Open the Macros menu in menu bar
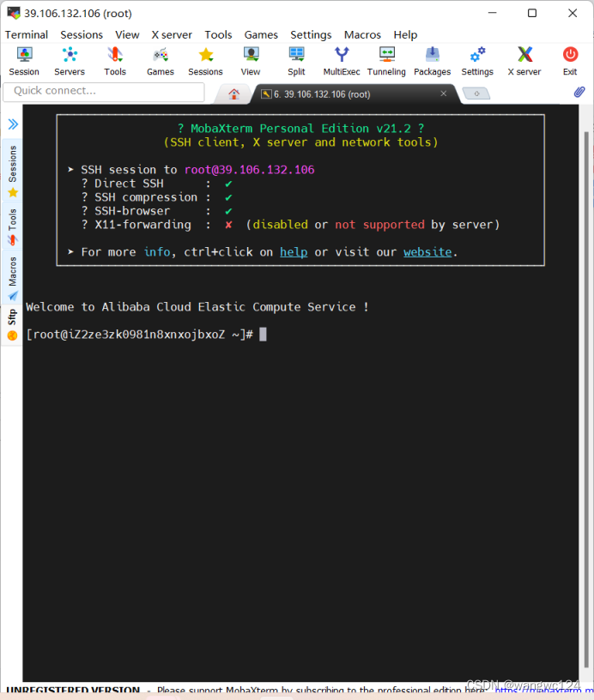 coord(362,35)
